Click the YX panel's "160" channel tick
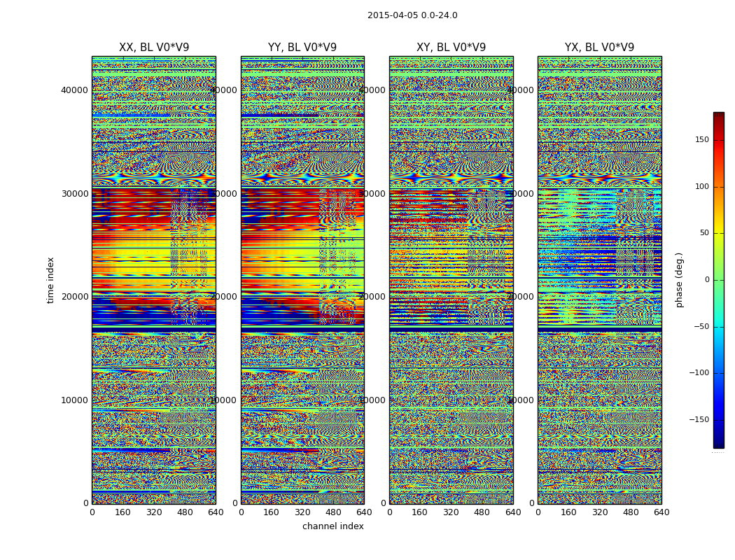The width and height of the screenshot is (735, 560). click(x=568, y=512)
